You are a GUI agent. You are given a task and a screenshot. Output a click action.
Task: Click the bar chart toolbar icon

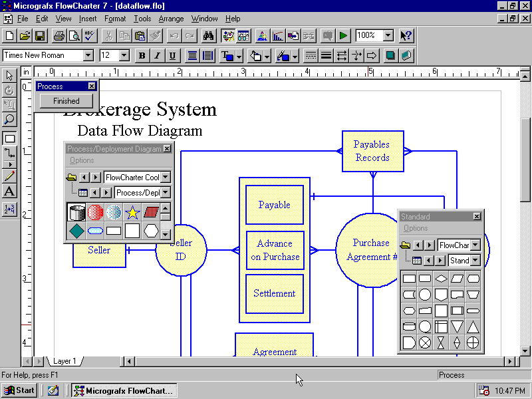pyautogui.click(x=277, y=36)
